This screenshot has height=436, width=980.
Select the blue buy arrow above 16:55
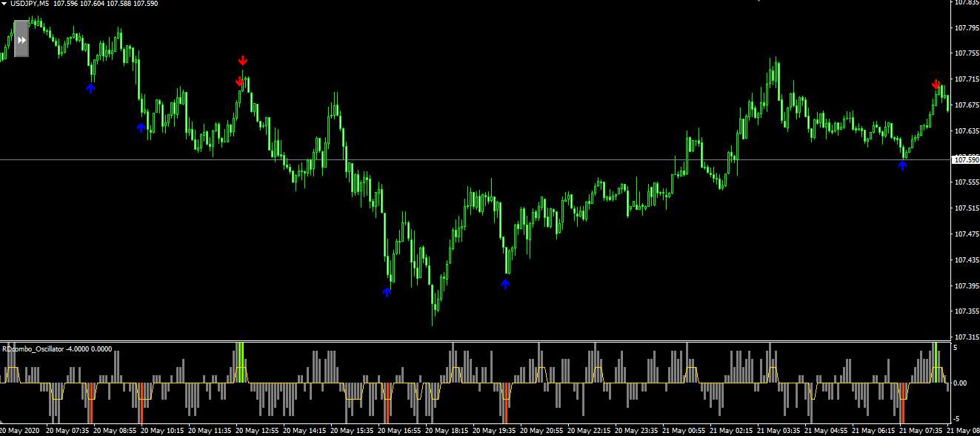[387, 292]
